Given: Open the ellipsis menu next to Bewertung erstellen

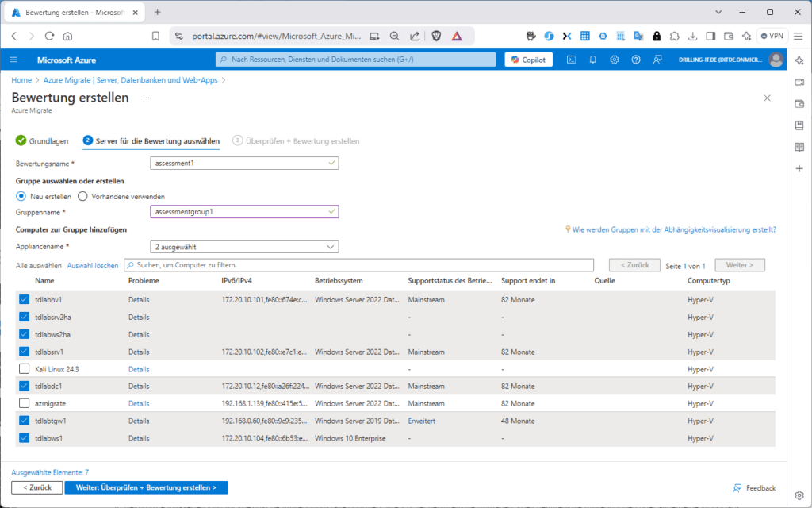Looking at the screenshot, I should [146, 98].
